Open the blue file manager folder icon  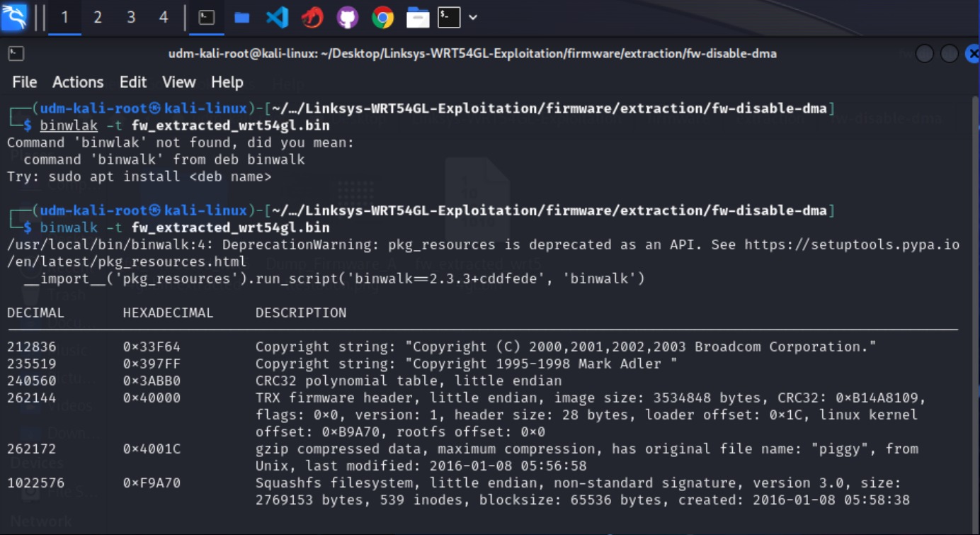[x=242, y=17]
